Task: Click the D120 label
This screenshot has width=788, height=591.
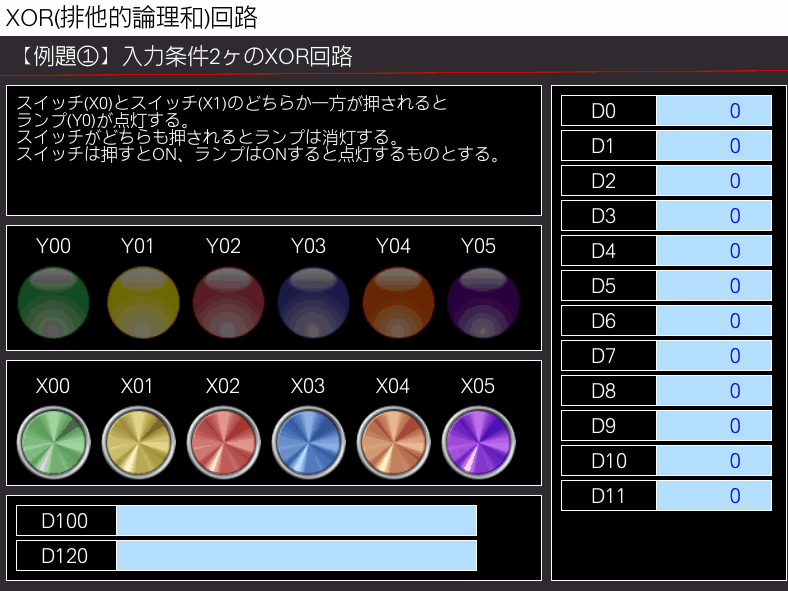Action: (x=65, y=556)
